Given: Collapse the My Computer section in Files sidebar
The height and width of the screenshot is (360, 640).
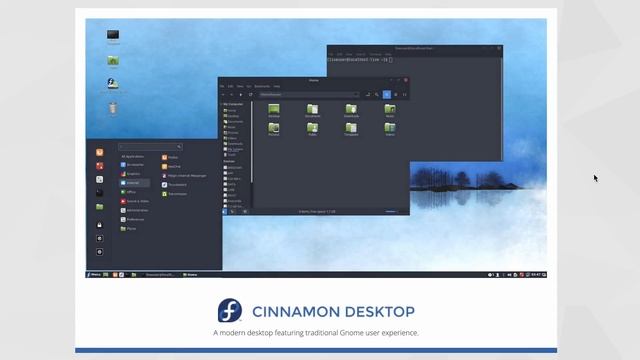Looking at the screenshot, I should coord(221,104).
